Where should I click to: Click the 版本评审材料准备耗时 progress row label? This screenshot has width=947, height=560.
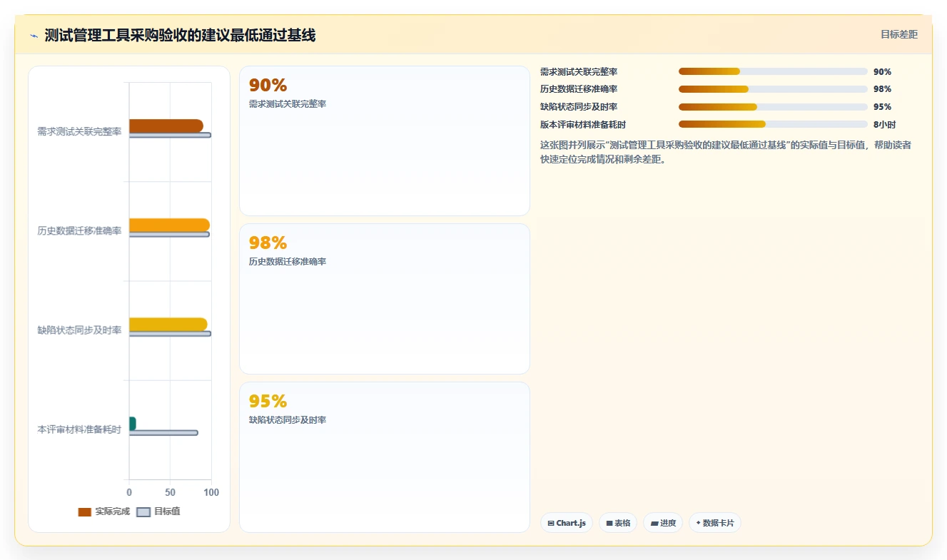point(583,124)
